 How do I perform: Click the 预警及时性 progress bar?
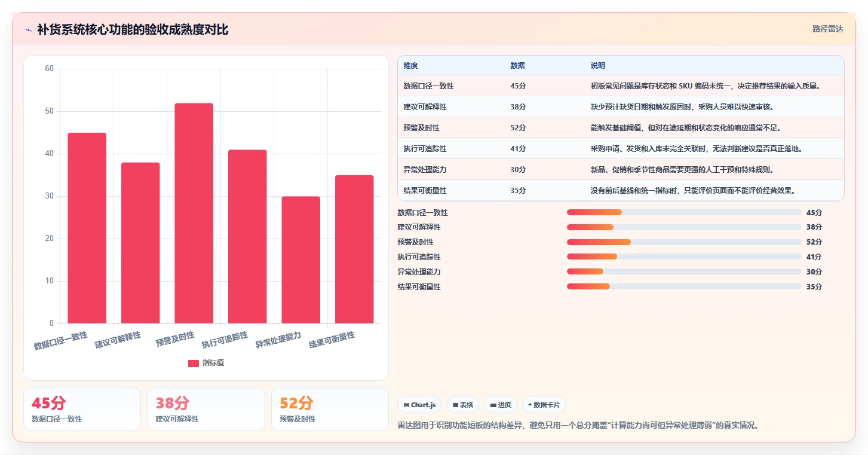click(x=684, y=242)
